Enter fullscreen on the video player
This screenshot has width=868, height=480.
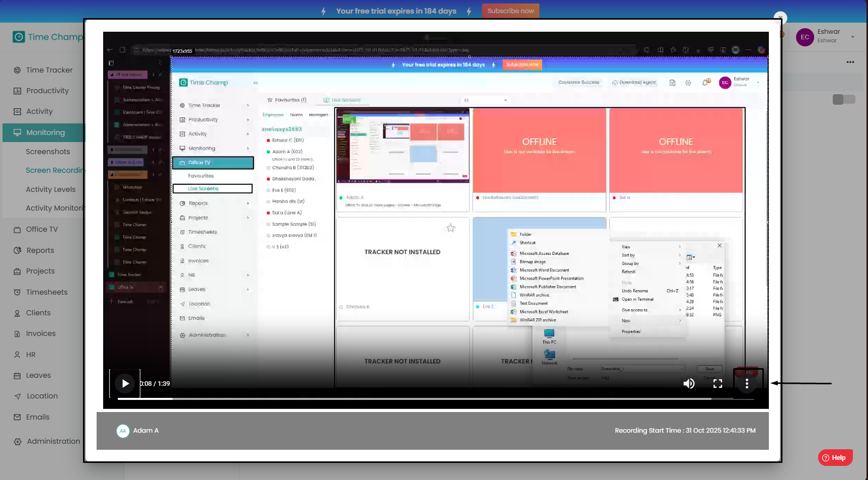(x=718, y=384)
